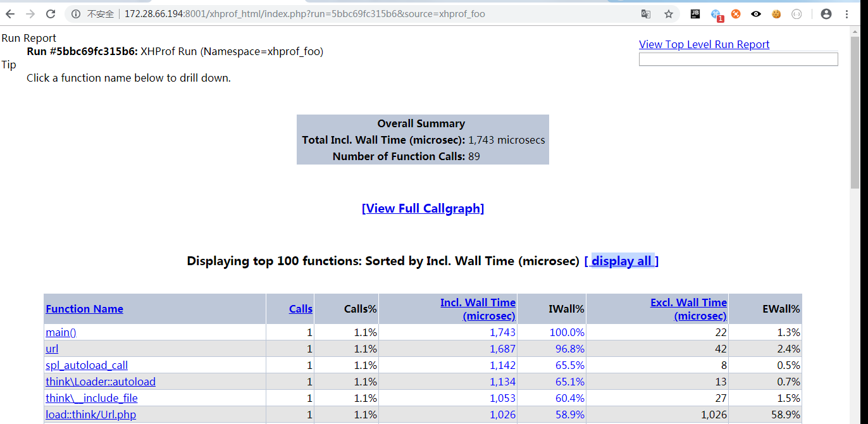This screenshot has height=424, width=868.
Task: Open View Top Level Run Report
Action: coord(704,44)
